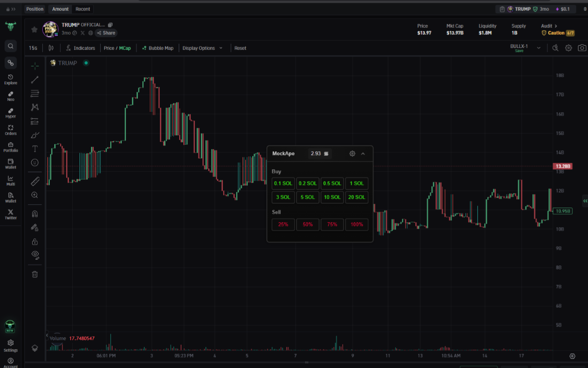588x368 pixels.
Task: Switch to the Position tab
Action: (35, 9)
